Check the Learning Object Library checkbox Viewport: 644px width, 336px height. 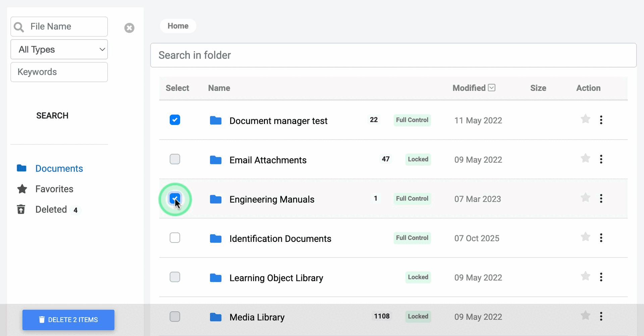point(175,277)
